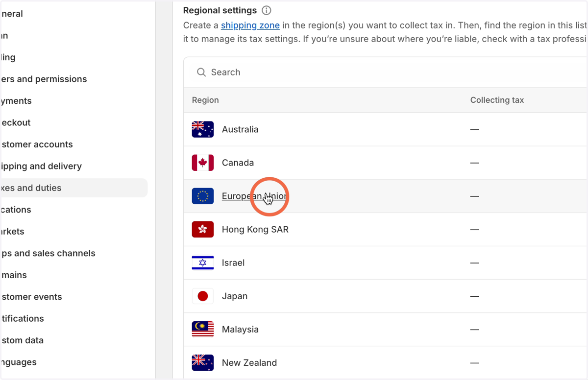
Task: Open Locations settings in sidebar
Action: click(x=15, y=210)
